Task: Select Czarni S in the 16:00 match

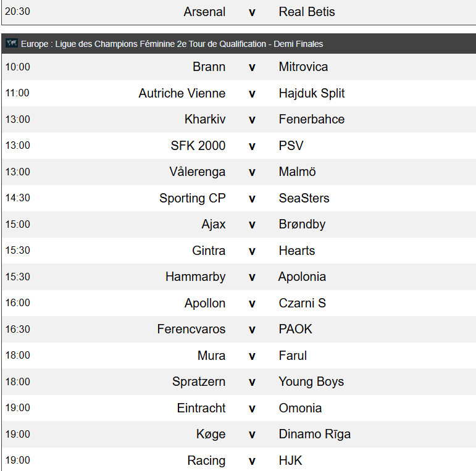Action: pos(302,303)
